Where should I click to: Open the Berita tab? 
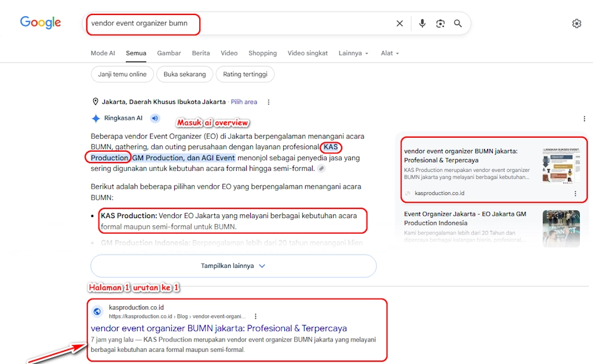[201, 53]
